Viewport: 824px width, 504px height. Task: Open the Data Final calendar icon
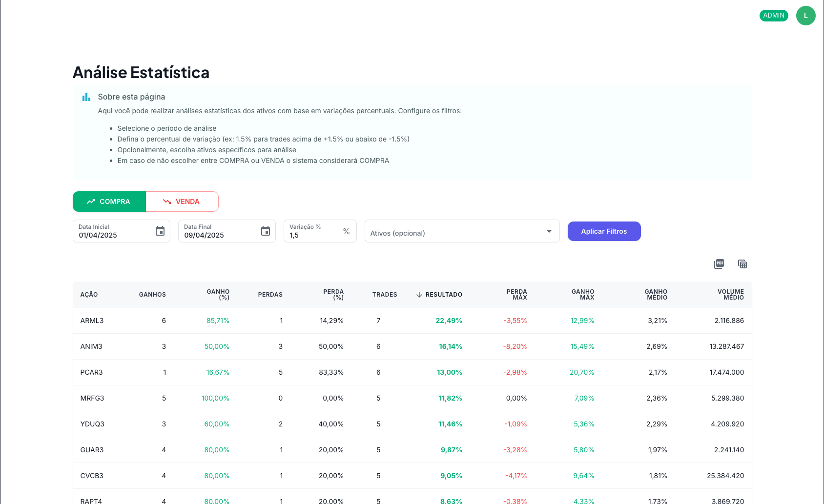coord(266,231)
